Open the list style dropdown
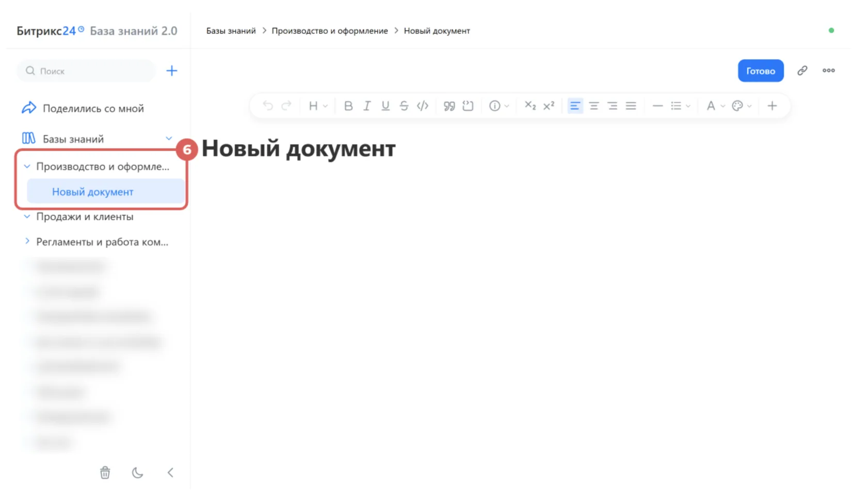This screenshot has width=867, height=504. point(680,106)
